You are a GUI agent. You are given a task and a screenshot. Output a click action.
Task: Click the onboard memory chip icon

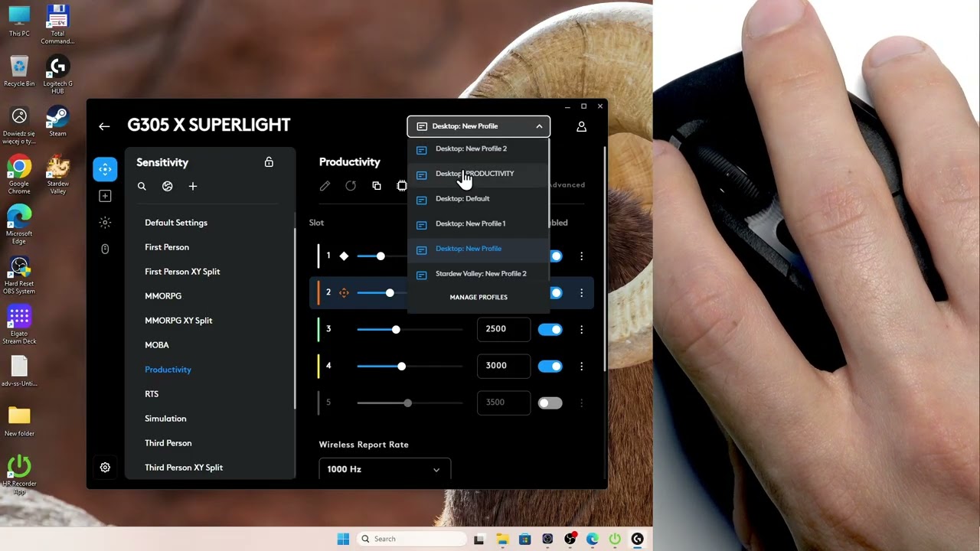click(x=402, y=186)
